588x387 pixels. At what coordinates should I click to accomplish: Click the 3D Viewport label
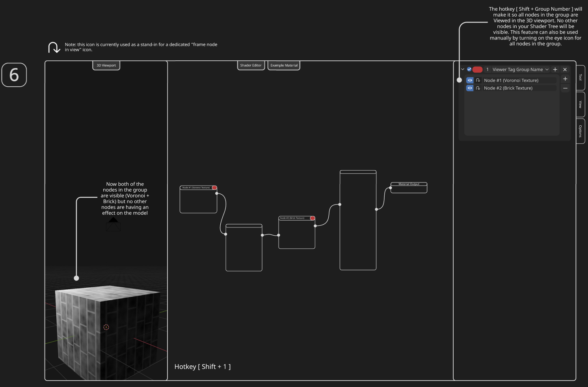[x=106, y=65]
